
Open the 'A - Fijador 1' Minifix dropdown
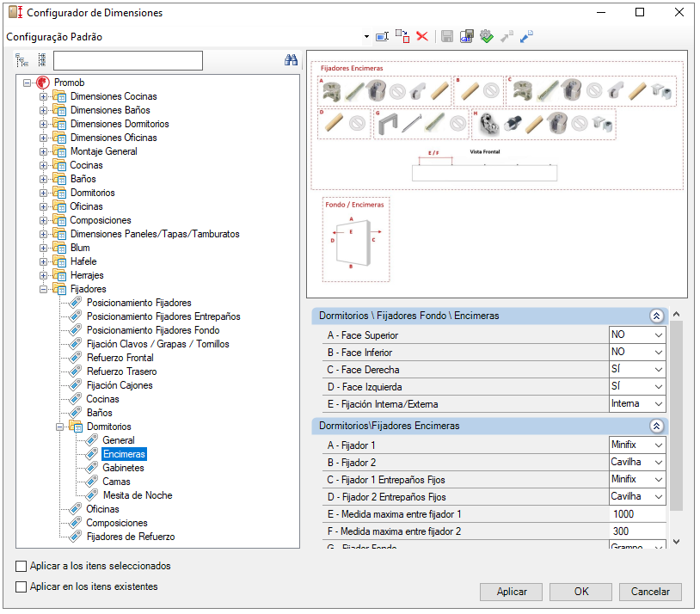658,445
